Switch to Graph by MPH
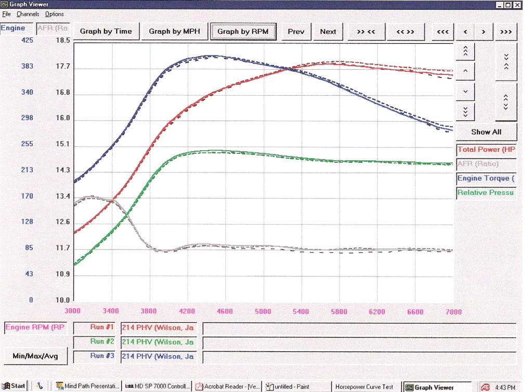This screenshot has height=392, width=532. tap(174, 32)
